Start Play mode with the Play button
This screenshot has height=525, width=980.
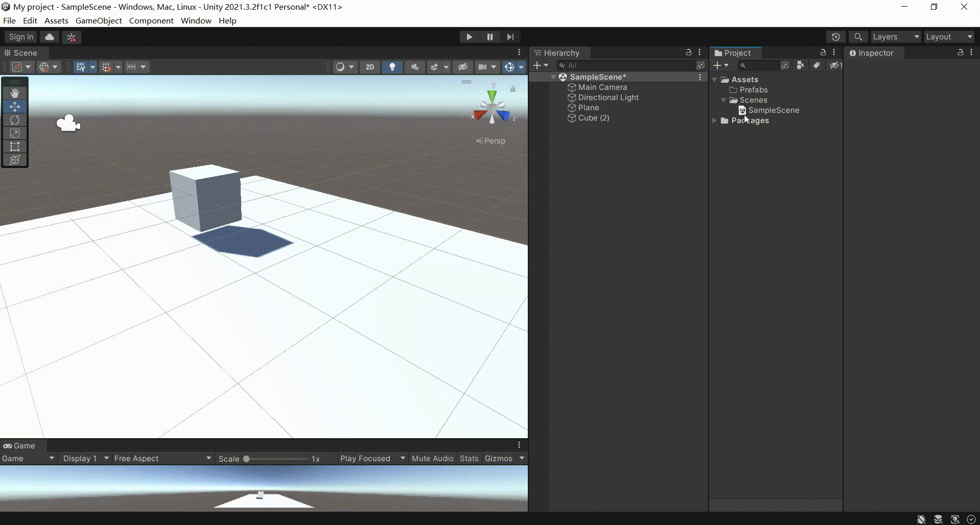(469, 37)
